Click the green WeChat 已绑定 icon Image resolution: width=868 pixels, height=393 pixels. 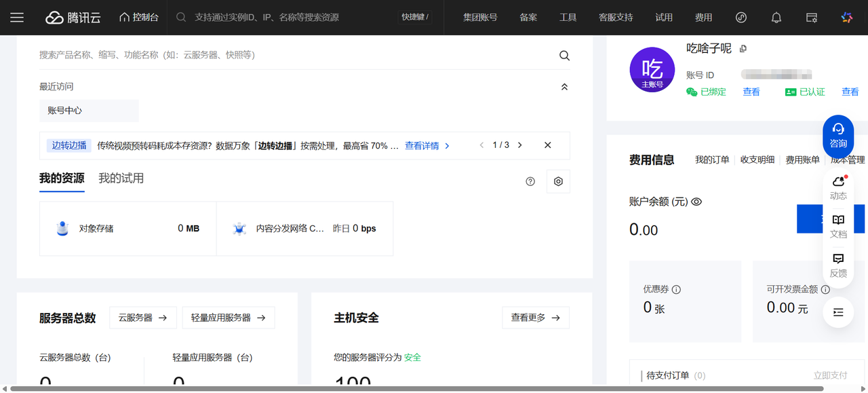coord(692,92)
